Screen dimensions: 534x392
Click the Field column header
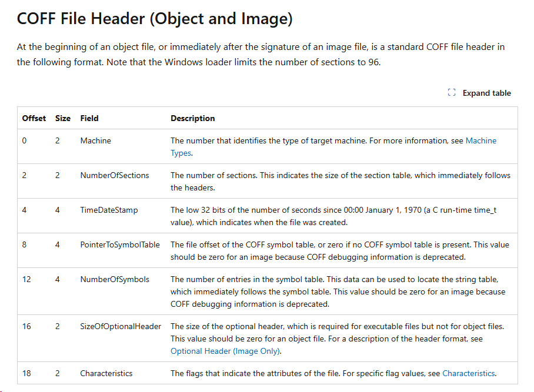click(x=89, y=118)
